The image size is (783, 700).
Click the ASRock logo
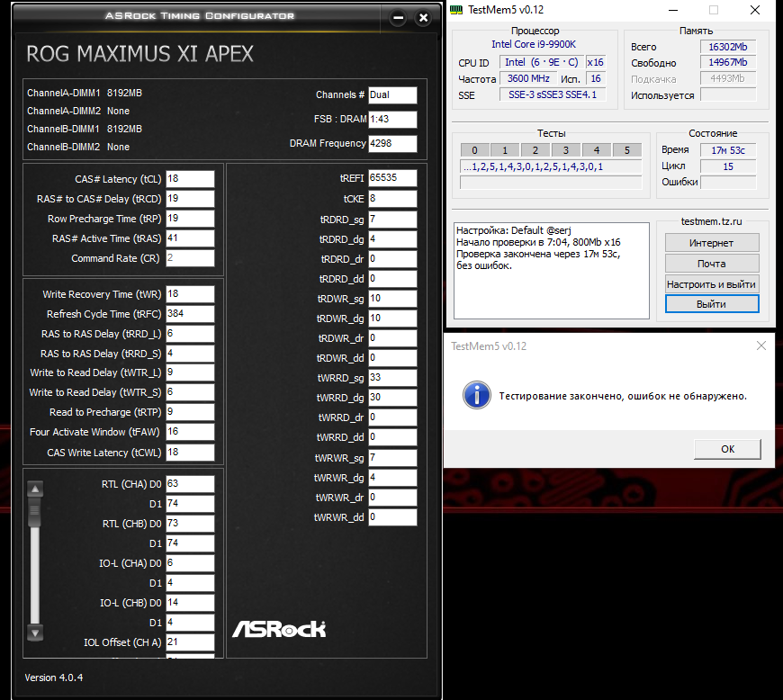(279, 629)
